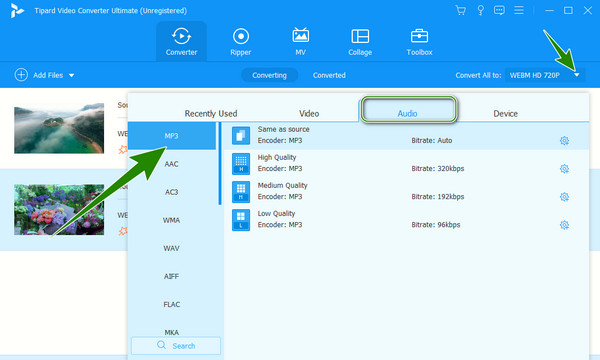This screenshot has width=600, height=360.
Task: Show the Converted list
Action: point(329,75)
